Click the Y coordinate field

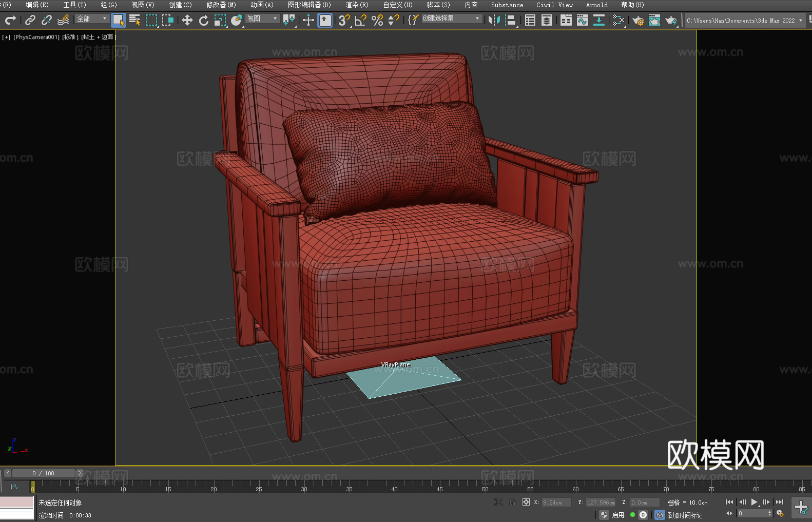point(601,502)
